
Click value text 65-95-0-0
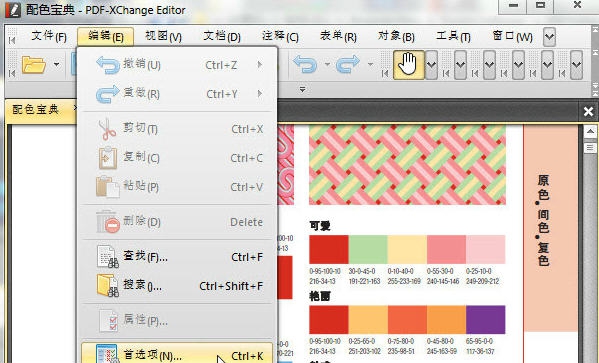pos(479,341)
